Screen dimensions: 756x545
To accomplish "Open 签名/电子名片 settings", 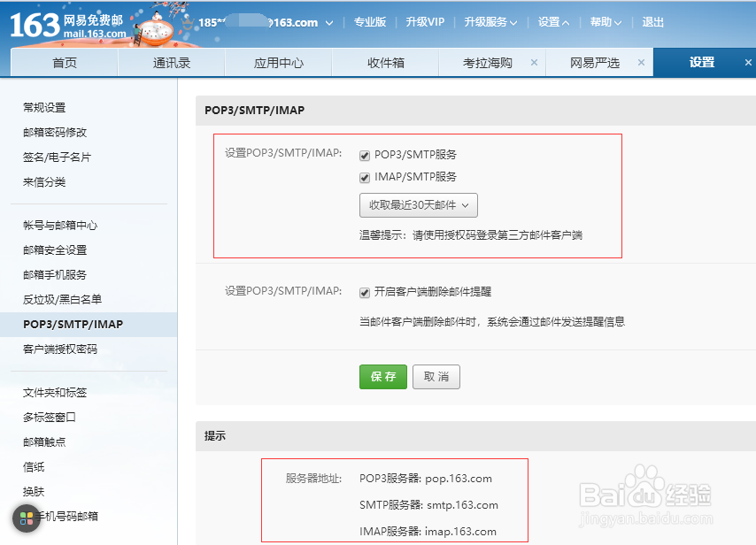I will tap(57, 157).
